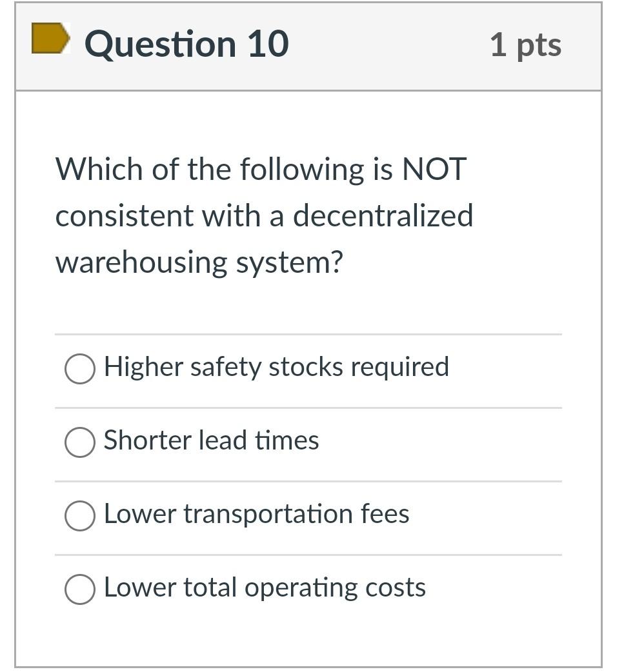Click the 1 pts label

(x=526, y=44)
